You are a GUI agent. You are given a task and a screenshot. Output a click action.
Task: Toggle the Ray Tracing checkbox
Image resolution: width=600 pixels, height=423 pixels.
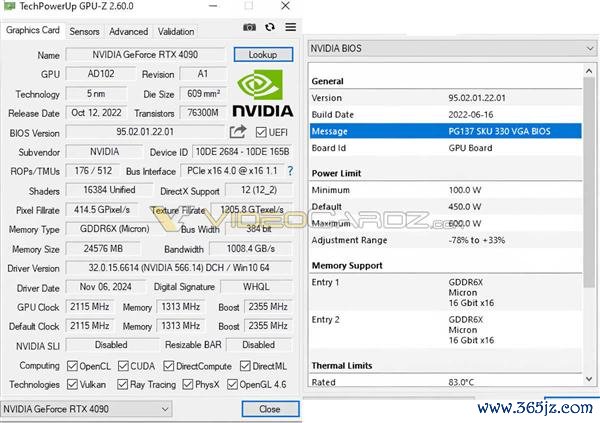122,384
